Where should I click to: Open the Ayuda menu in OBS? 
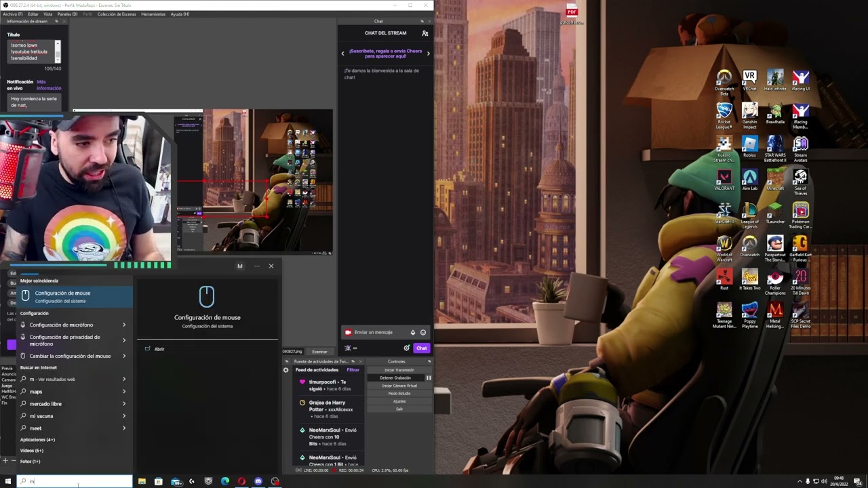click(x=180, y=14)
